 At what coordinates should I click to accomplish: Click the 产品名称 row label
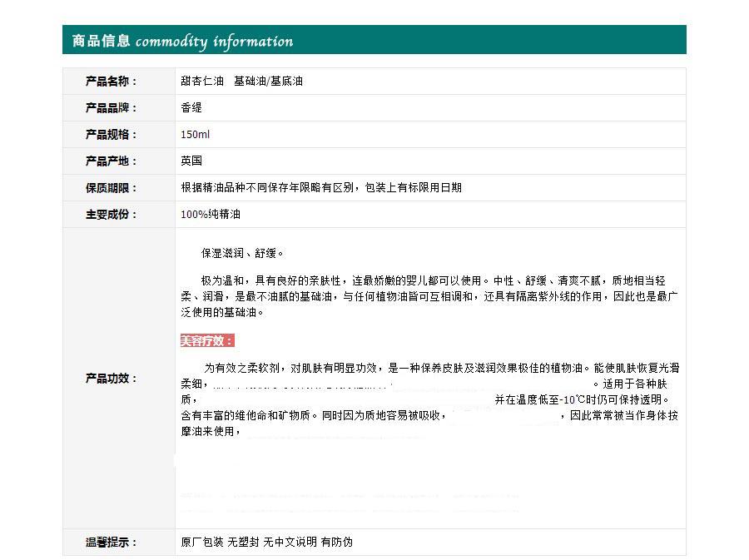(x=111, y=82)
